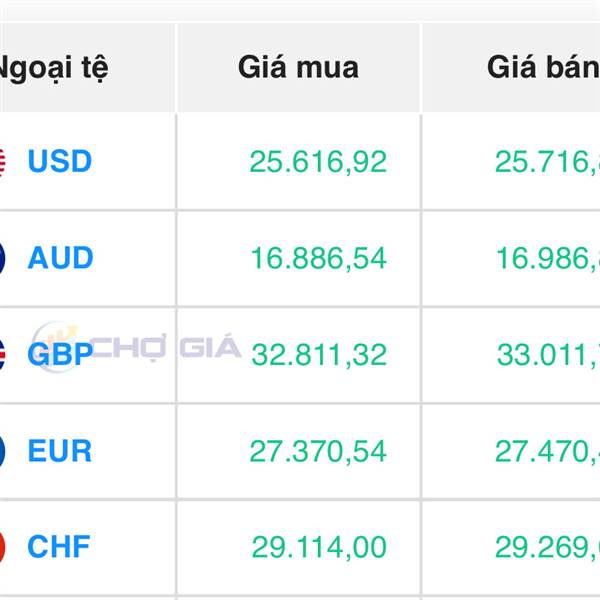Click USD buy price 25.616,92
The width and height of the screenshot is (600, 600).
click(318, 162)
